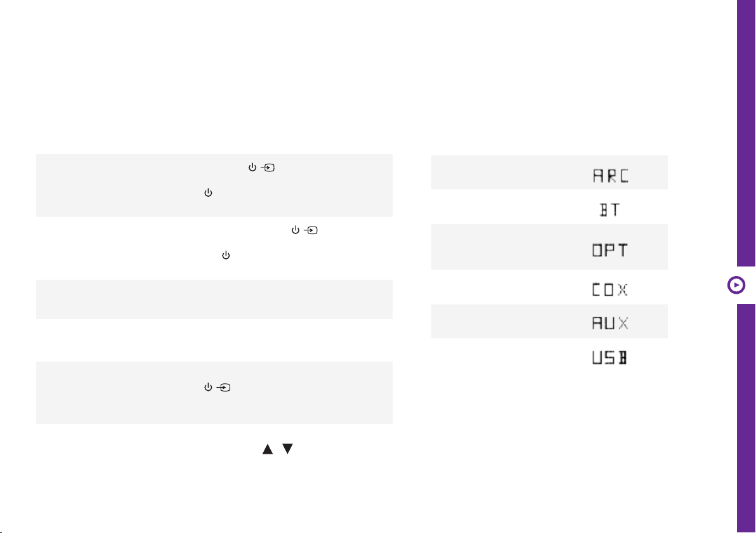Click the empty gray box with no icons
Image resolution: width=756 pixels, height=533 pixels.
click(214, 299)
